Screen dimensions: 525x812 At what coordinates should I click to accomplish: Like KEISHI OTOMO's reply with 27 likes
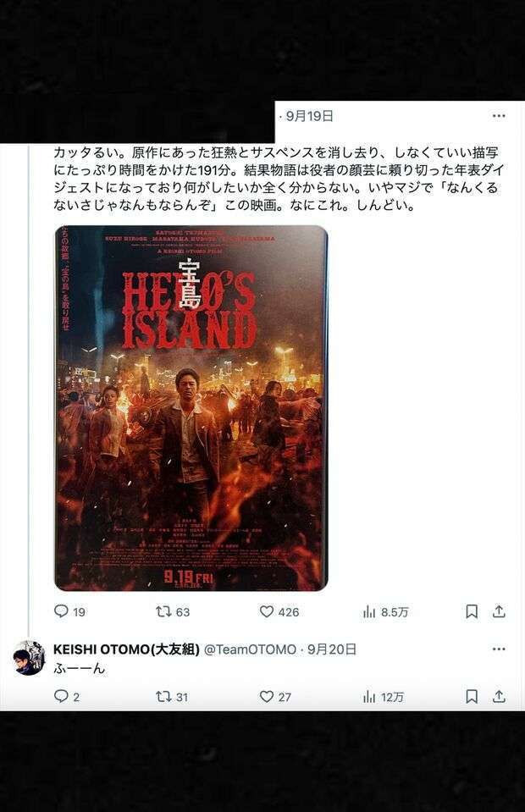(x=275, y=697)
